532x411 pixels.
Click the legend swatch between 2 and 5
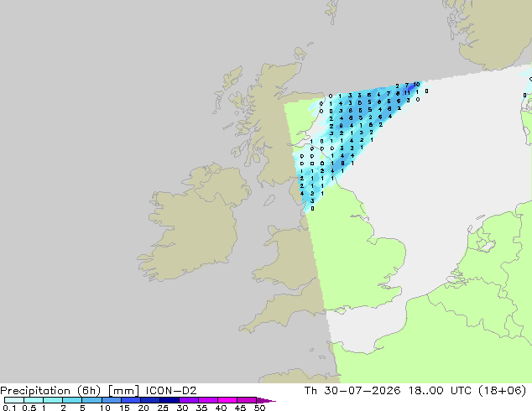pyautogui.click(x=72, y=400)
